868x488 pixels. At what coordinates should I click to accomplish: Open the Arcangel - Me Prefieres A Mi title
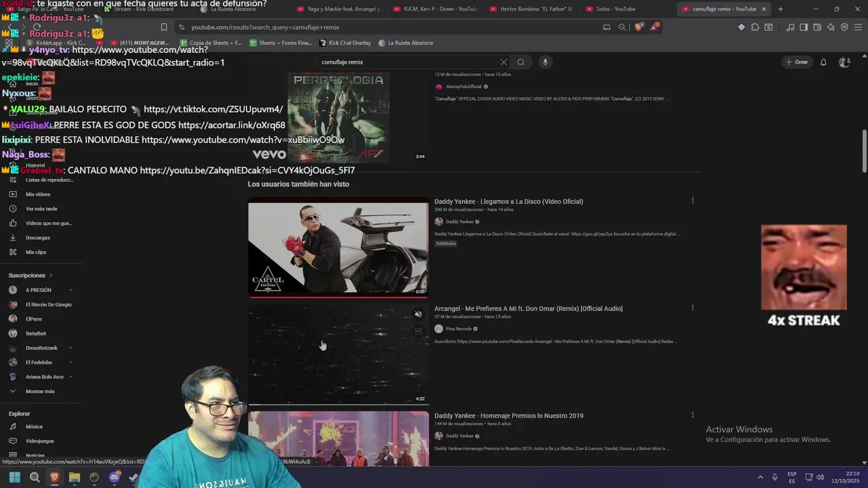pos(528,308)
